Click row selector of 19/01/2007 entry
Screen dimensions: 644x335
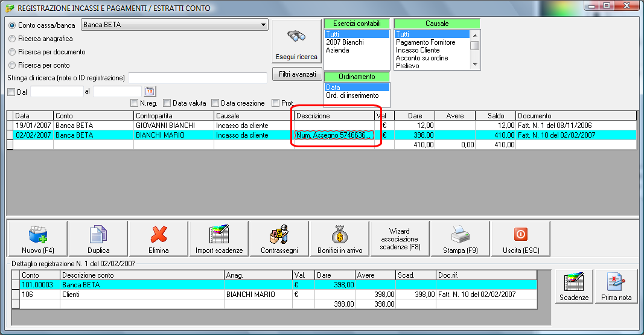pos(10,126)
